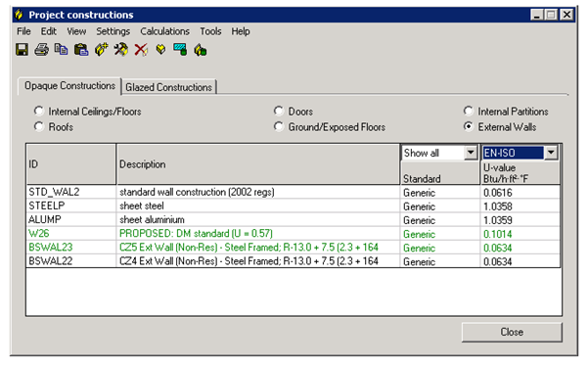
Task: Select the BSWAL23 row ID
Action: 71,248
